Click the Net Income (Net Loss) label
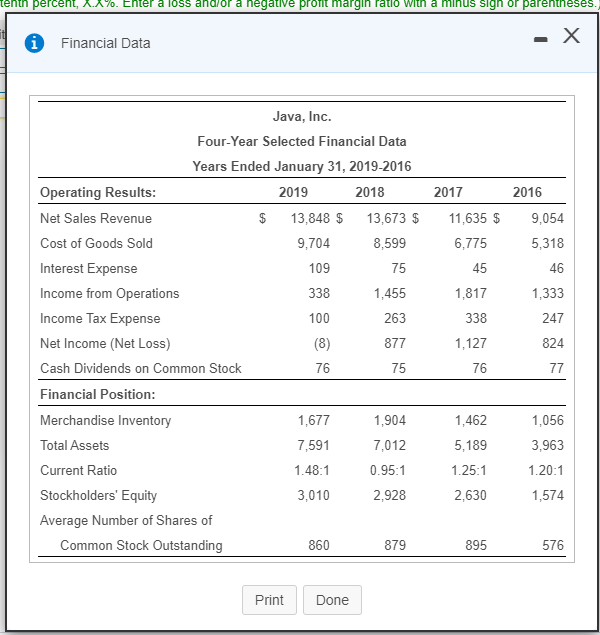 [x=105, y=343]
